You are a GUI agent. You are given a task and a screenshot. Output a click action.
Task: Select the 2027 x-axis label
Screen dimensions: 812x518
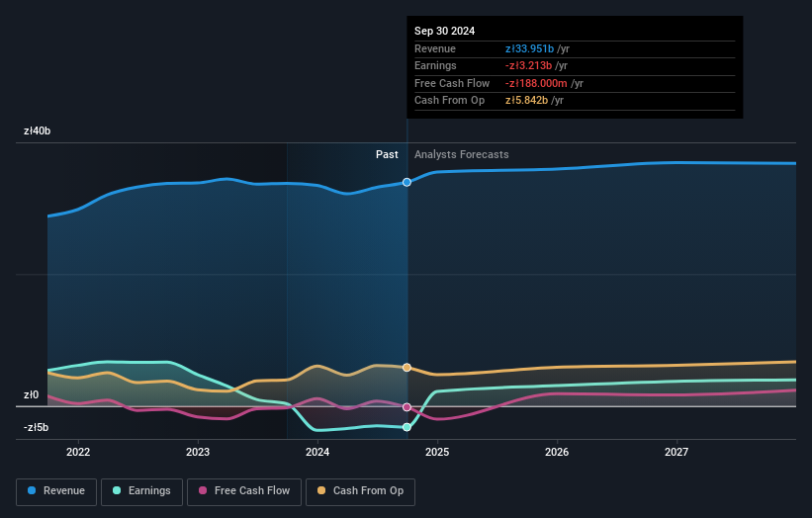(x=677, y=453)
